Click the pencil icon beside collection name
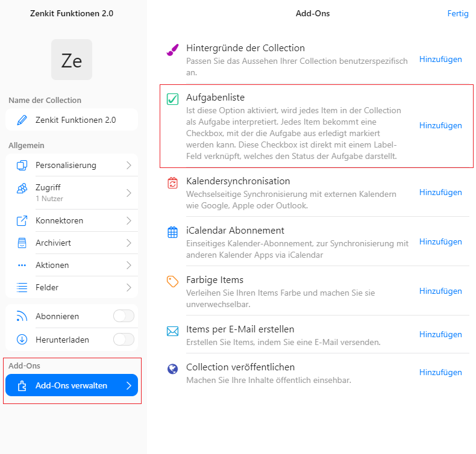476x454 pixels. [22, 120]
